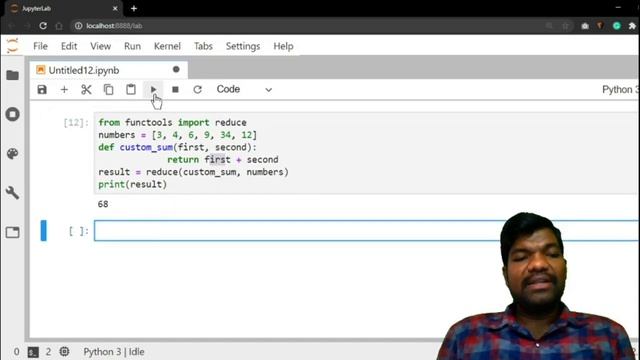Viewport: 640px width, 360px height.
Task: Run the selected cell play button
Action: pyautogui.click(x=153, y=89)
